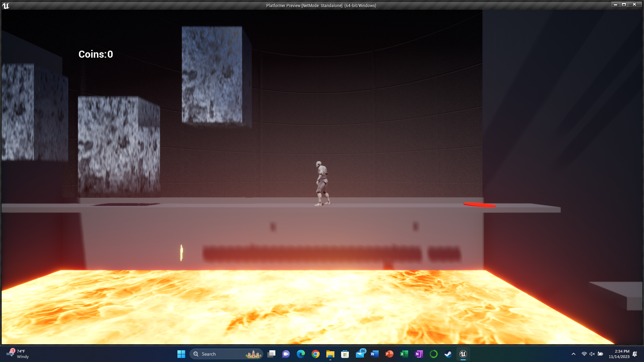This screenshot has width=644, height=362.
Task: Click the battery status icon
Action: click(x=600, y=354)
